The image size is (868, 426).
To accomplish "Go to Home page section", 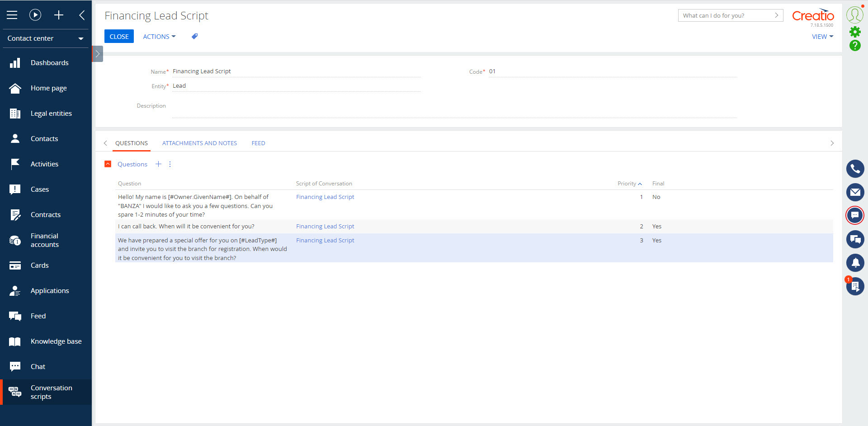I will [46, 88].
